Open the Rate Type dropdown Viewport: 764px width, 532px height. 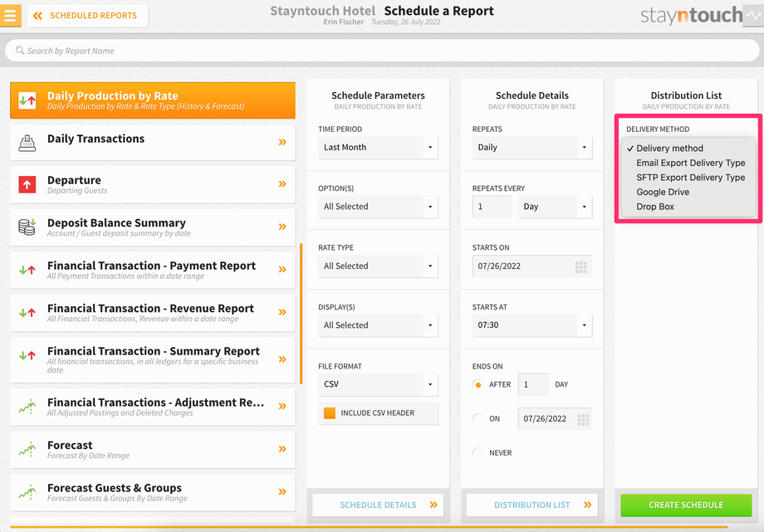(x=378, y=266)
